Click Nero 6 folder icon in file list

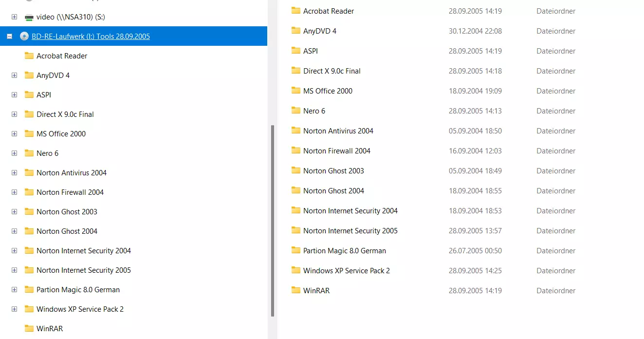(296, 110)
